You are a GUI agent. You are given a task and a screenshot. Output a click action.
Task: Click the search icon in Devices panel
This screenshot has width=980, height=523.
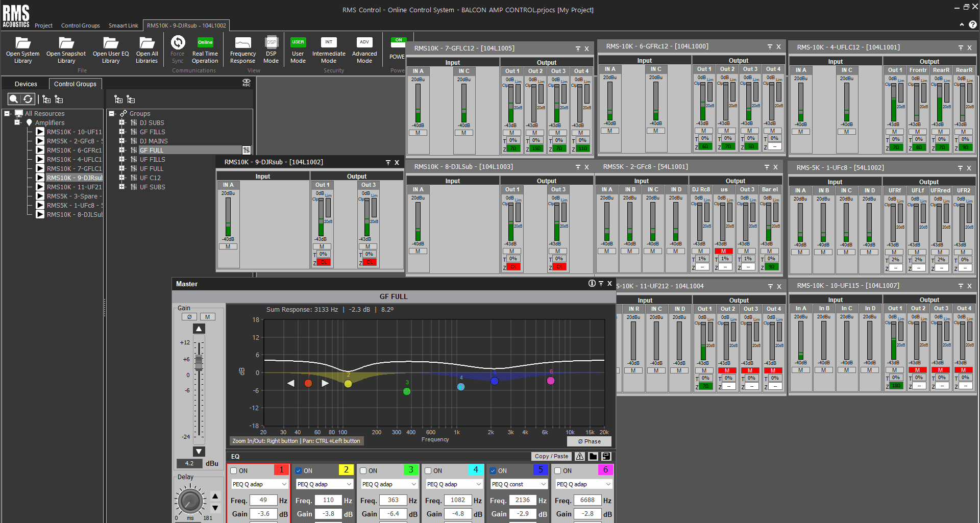click(14, 99)
